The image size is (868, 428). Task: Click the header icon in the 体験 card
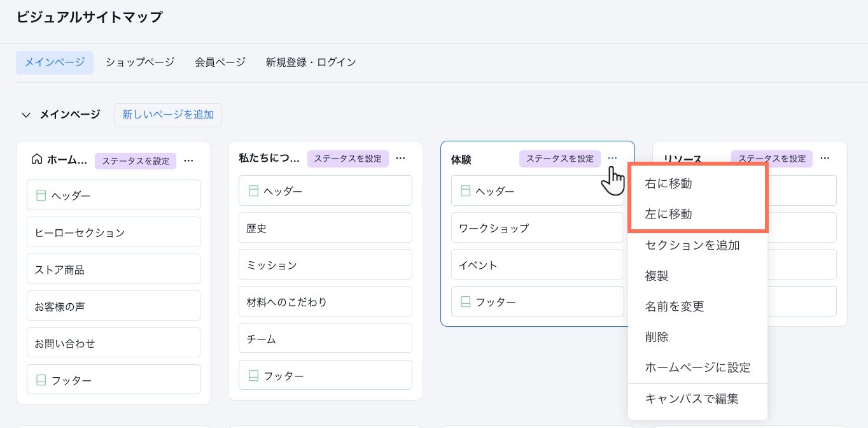click(465, 190)
